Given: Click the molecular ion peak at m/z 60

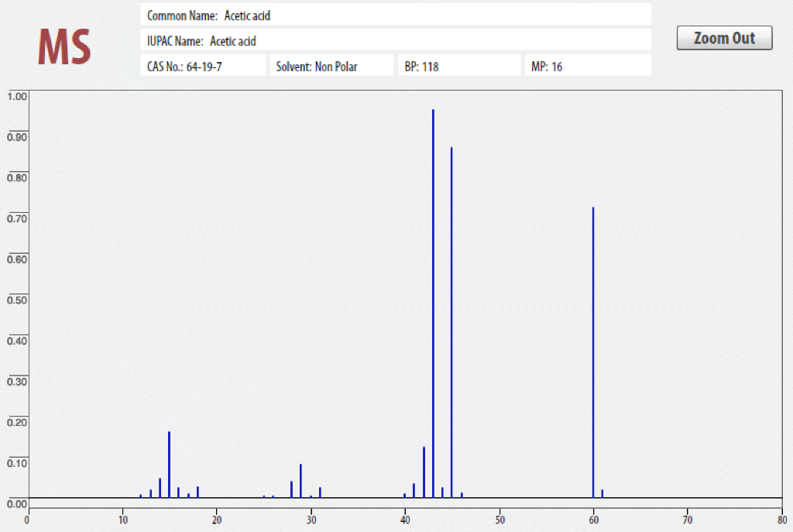Looking at the screenshot, I should (x=592, y=310).
